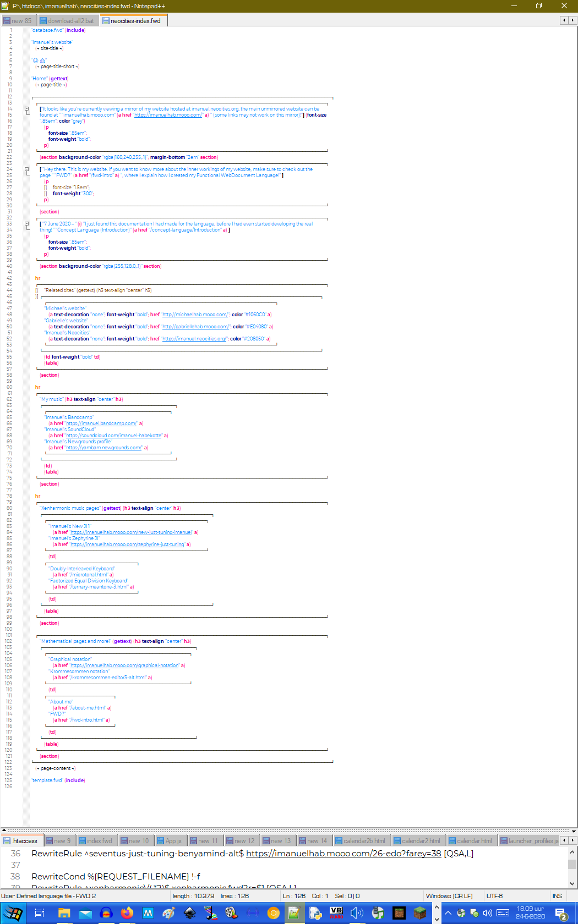Open the orange circle app taskbar icon

[274, 913]
